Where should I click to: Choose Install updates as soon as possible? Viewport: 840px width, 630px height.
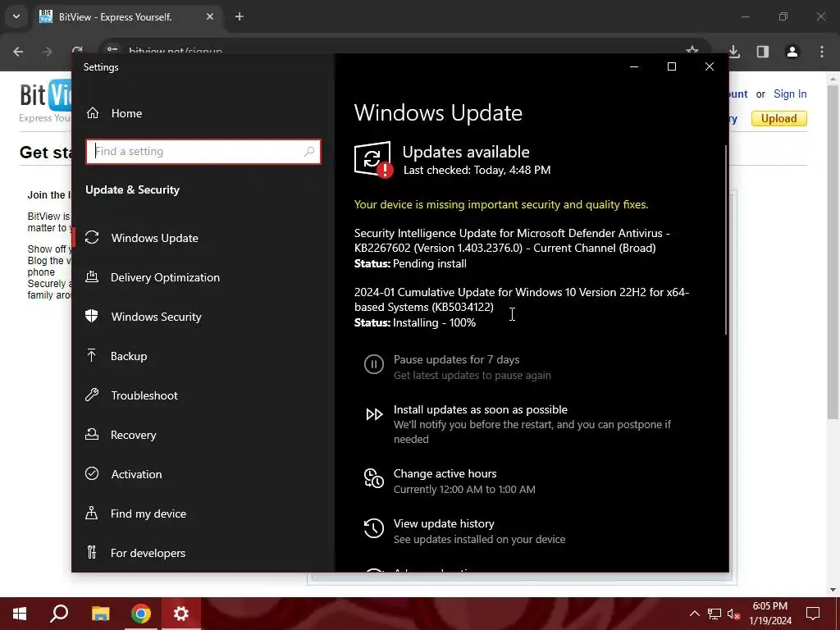click(x=481, y=409)
